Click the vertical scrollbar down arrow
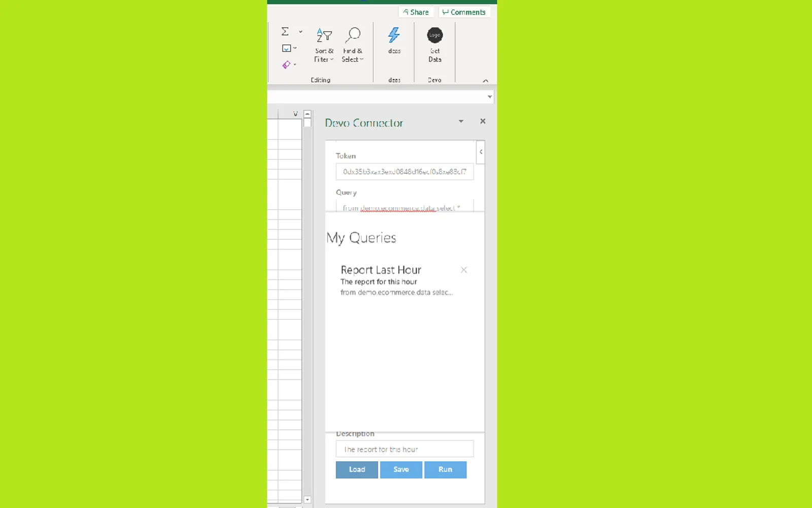Image resolution: width=812 pixels, height=508 pixels. coord(307,500)
